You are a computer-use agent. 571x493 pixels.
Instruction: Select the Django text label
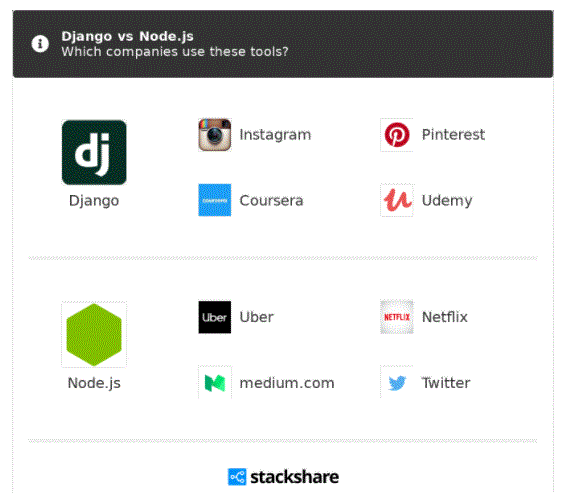[x=94, y=201]
